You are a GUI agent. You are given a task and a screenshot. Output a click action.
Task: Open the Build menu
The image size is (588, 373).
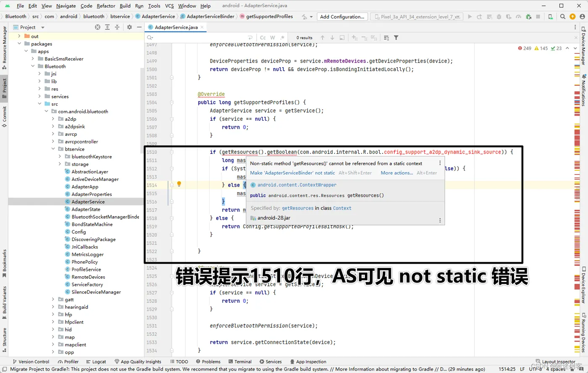pyautogui.click(x=125, y=6)
